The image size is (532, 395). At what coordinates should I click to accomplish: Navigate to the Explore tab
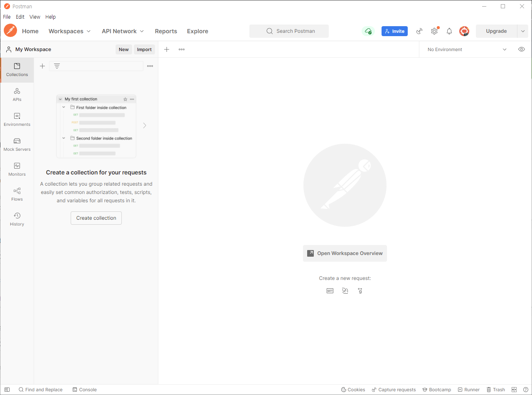tap(197, 31)
